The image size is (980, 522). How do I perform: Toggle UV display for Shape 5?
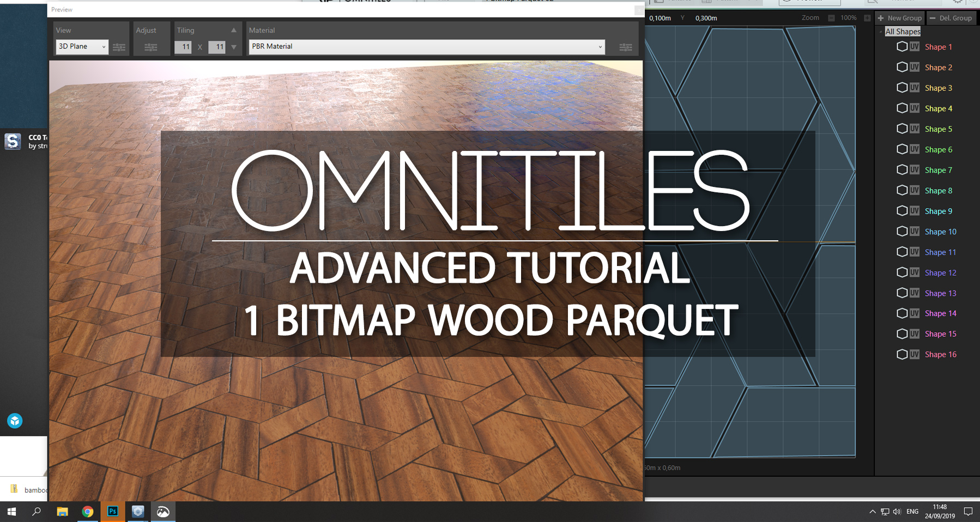(x=914, y=129)
